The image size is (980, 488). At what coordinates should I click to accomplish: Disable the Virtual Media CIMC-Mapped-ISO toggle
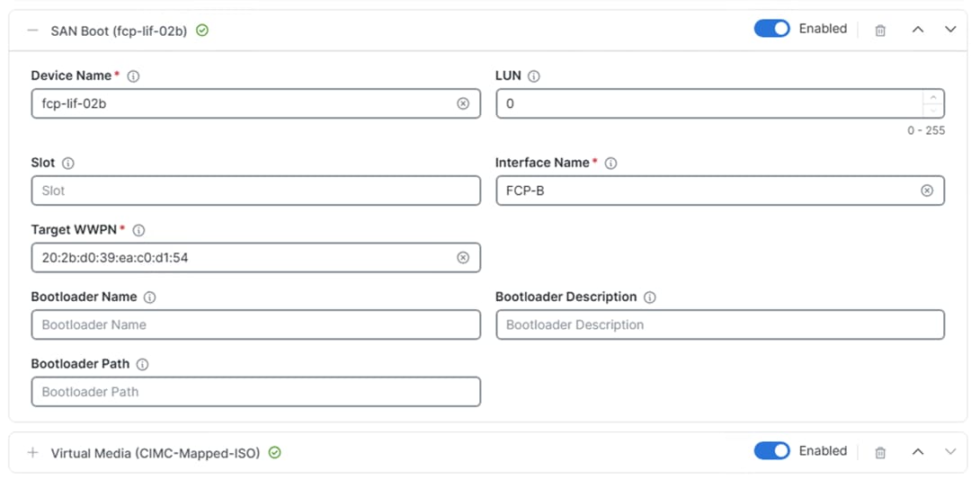click(772, 451)
